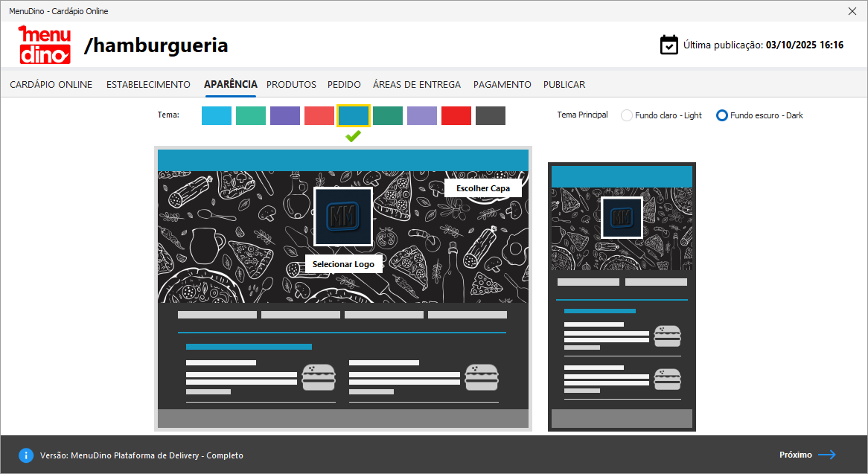868x474 pixels.
Task: Click the calendar icon beside Última publicação
Action: [x=669, y=45]
